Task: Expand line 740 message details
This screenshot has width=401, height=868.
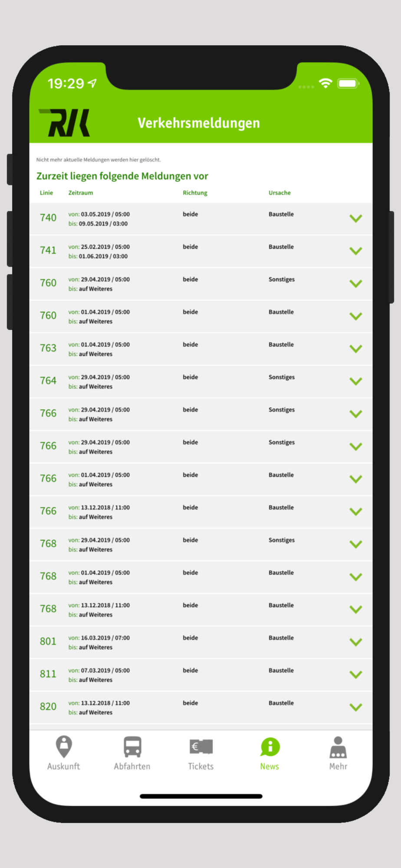Action: click(355, 218)
